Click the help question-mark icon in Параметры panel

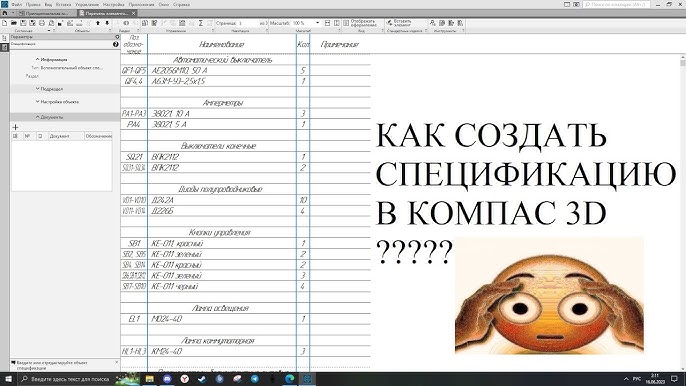tap(116, 44)
